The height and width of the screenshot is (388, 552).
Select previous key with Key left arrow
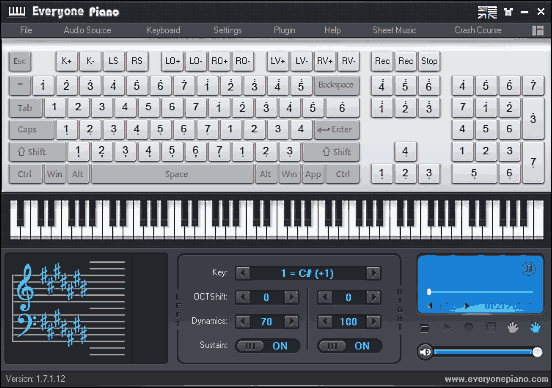243,273
